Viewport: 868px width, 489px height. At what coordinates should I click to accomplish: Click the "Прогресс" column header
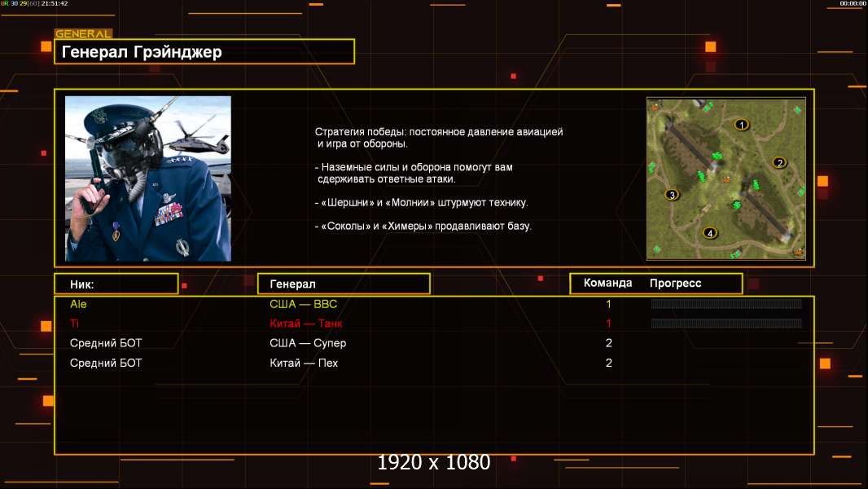click(675, 283)
